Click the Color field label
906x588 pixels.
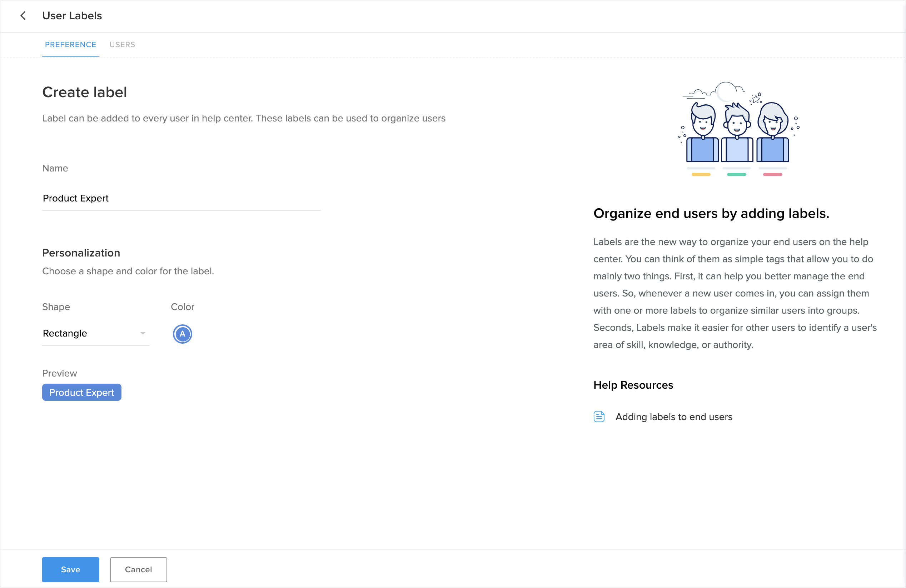pos(182,307)
